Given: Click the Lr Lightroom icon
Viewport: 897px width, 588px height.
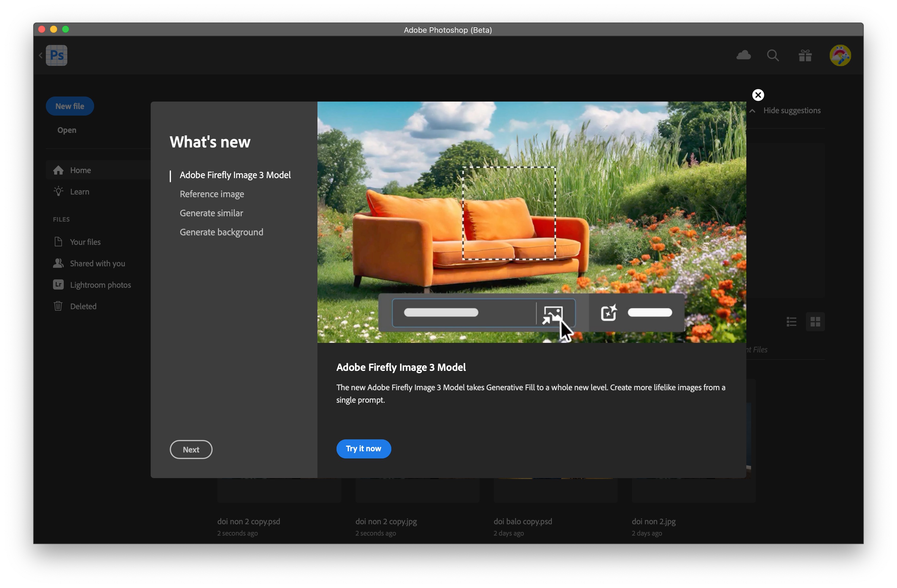Looking at the screenshot, I should click(58, 284).
